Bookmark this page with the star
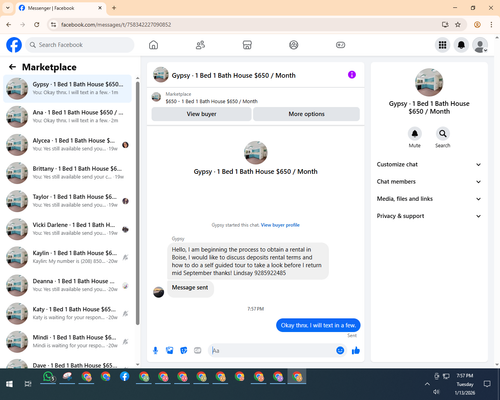The height and width of the screenshot is (400, 500). pos(458,25)
